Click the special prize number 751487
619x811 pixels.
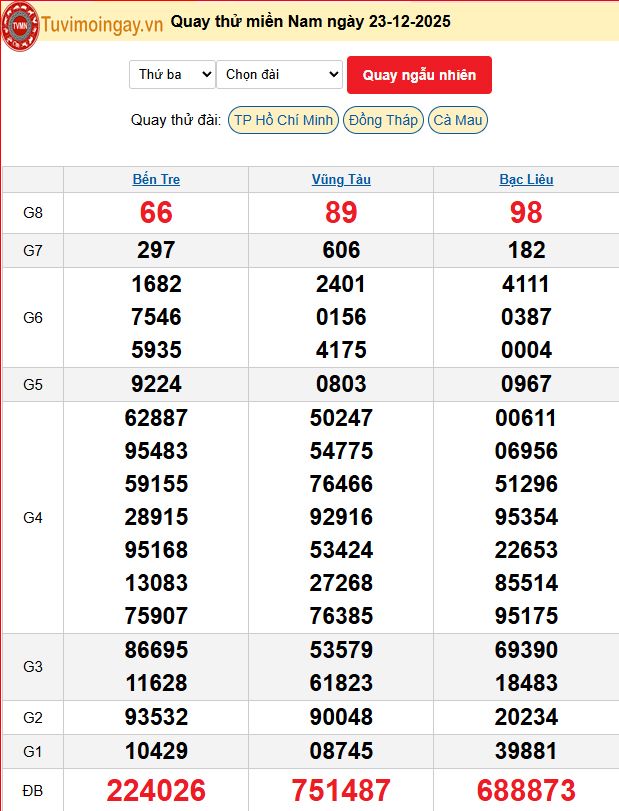click(341, 790)
